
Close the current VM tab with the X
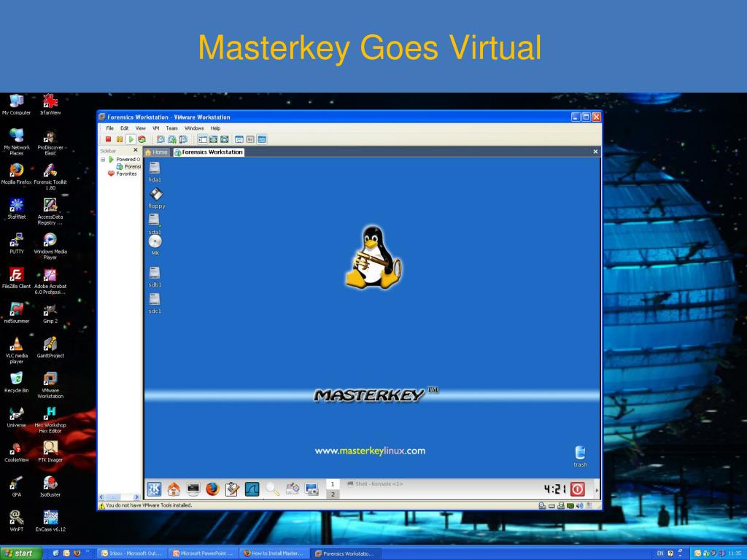(595, 152)
